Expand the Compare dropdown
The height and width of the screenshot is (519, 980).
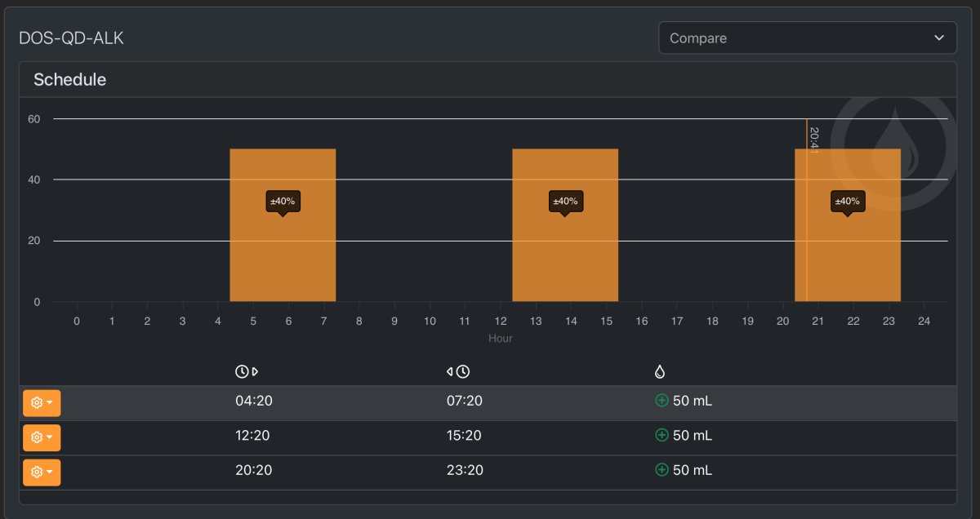click(808, 38)
